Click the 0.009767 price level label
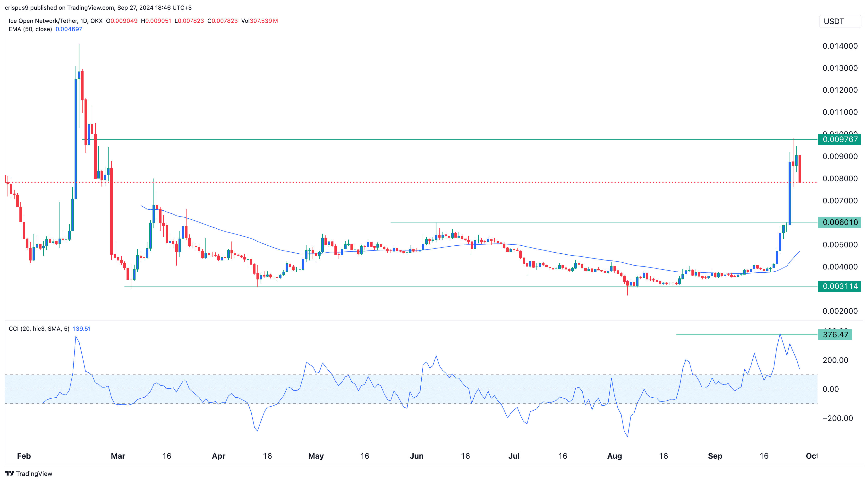 click(x=839, y=139)
